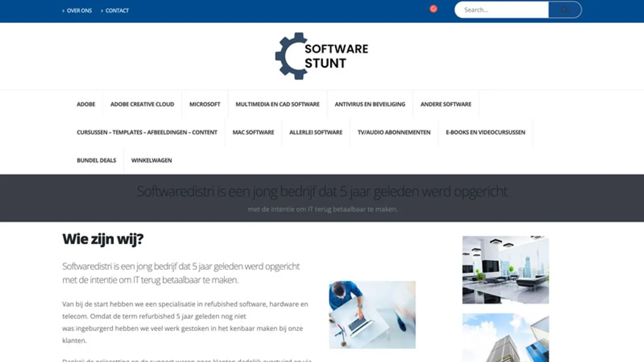644x362 pixels.
Task: Open the Over Ons link
Action: [79, 10]
